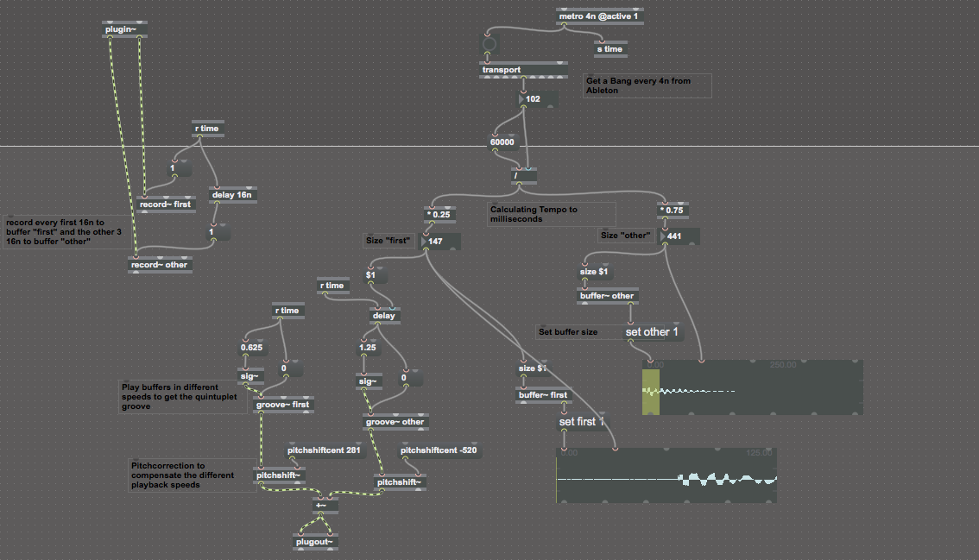The height and width of the screenshot is (560, 979).
Task: Select the plugout~ object
Action: tap(313, 542)
